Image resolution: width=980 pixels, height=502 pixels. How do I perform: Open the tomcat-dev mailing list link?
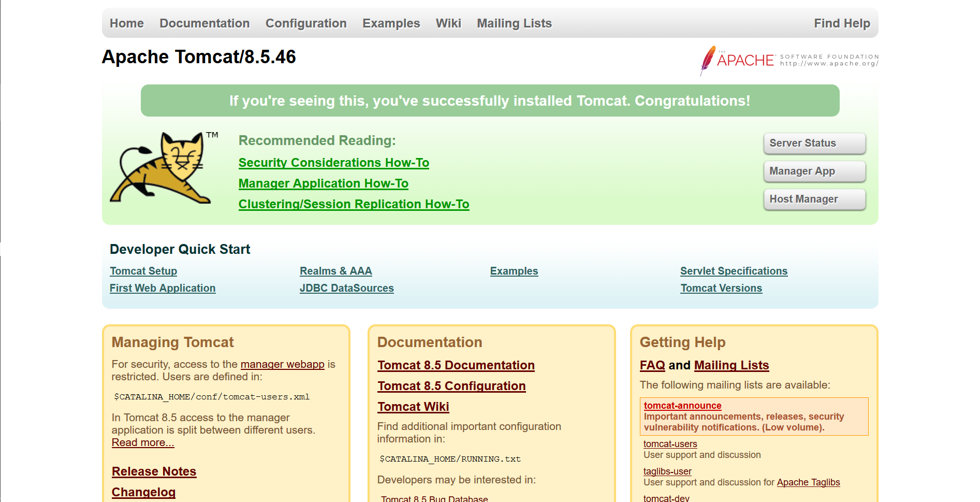click(x=666, y=498)
